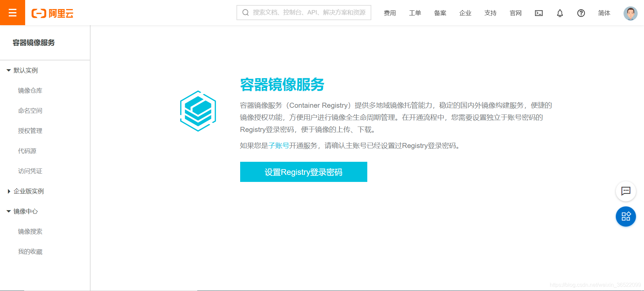This screenshot has height=291, width=644.
Task: Open the 费用 top menu
Action: pos(390,13)
